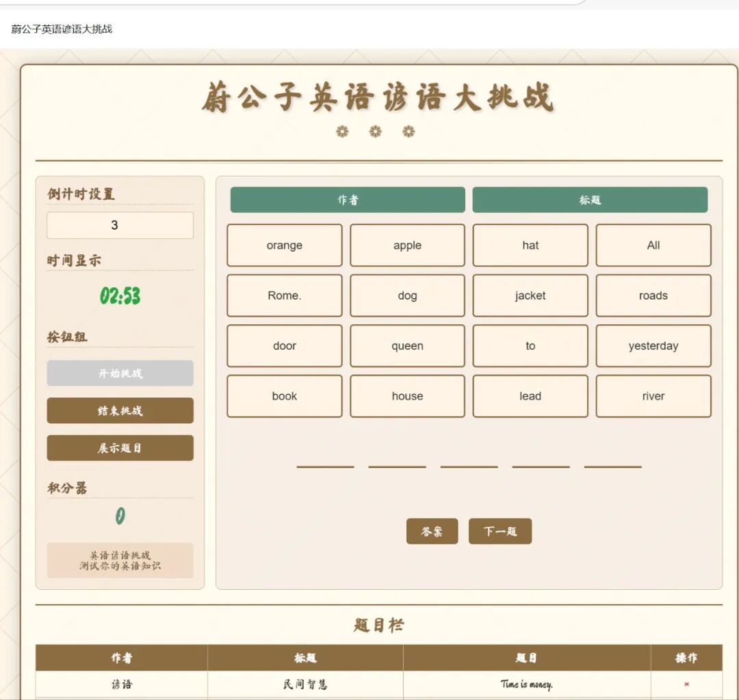The width and height of the screenshot is (739, 700).
Task: Click the countdown input showing 3
Action: pos(120,225)
